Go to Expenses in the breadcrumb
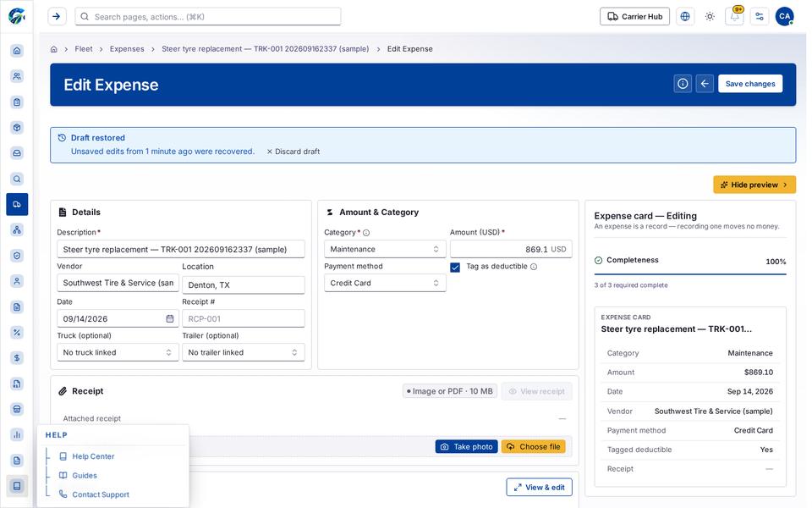 click(127, 49)
